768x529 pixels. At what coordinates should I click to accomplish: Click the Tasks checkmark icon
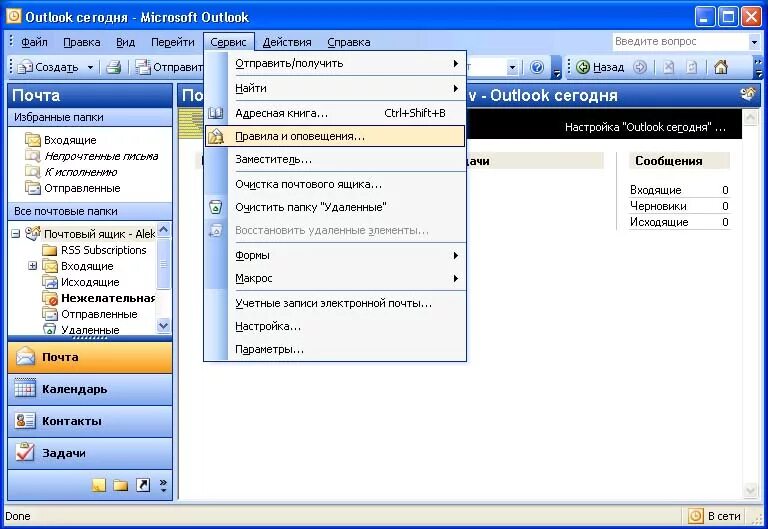(x=25, y=452)
